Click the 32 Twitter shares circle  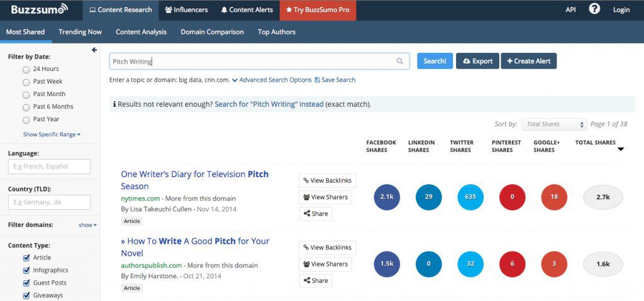(470, 264)
